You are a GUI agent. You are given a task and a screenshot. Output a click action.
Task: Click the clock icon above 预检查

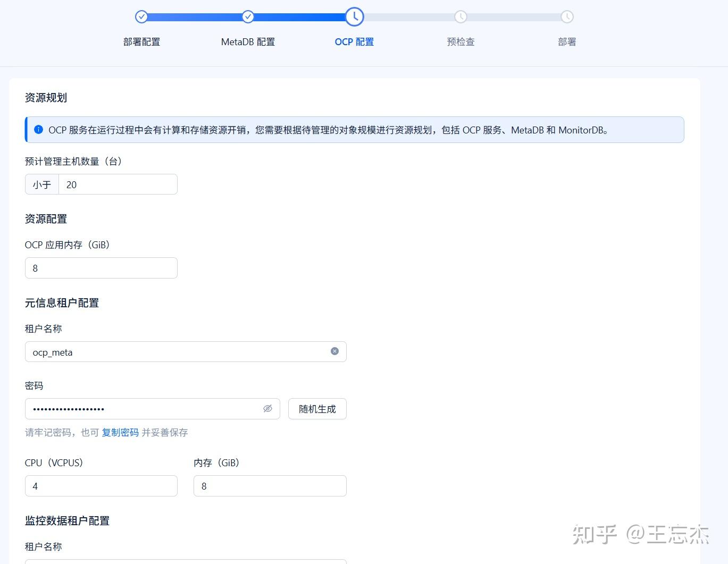(461, 16)
